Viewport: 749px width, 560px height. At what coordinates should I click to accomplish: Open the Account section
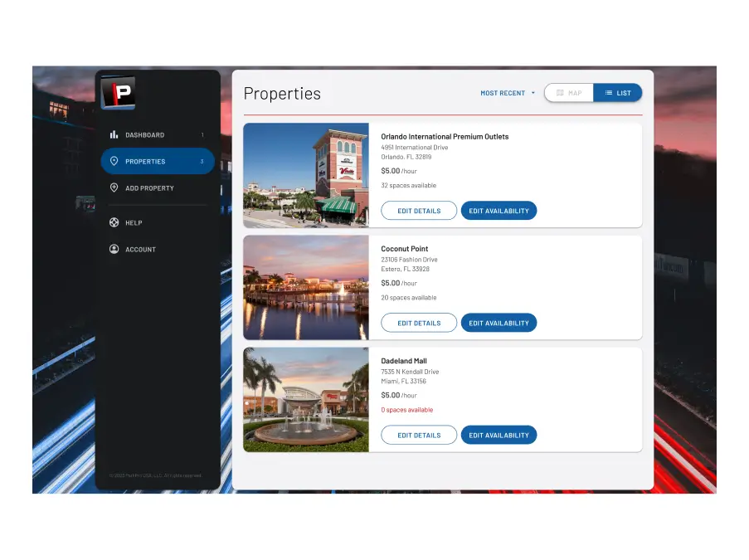tap(157, 249)
